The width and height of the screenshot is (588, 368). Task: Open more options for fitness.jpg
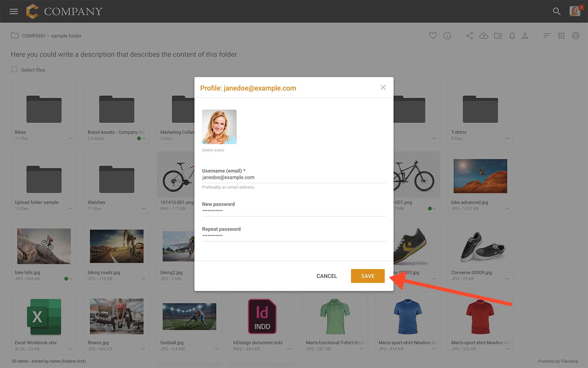pos(144,349)
